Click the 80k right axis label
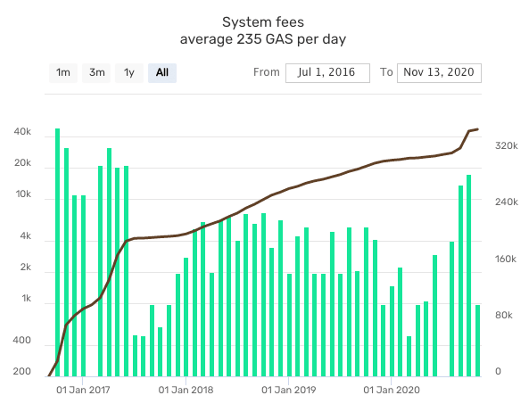 504,315
